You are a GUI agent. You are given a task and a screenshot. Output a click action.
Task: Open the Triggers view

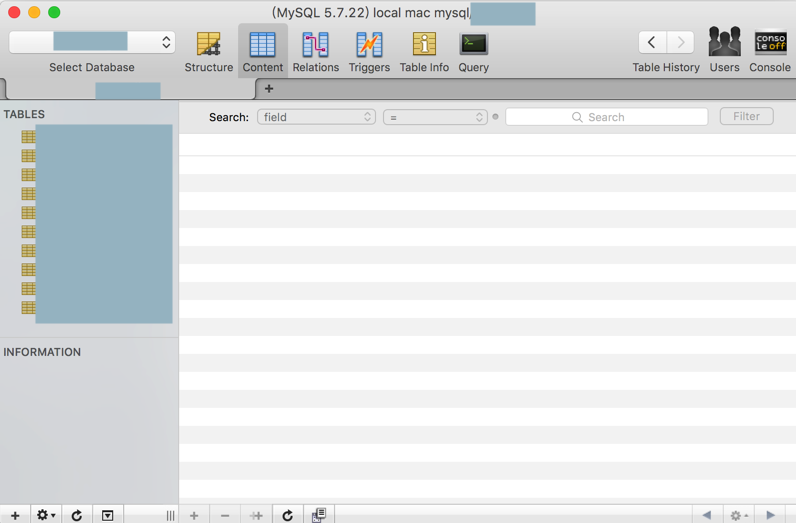pyautogui.click(x=369, y=51)
